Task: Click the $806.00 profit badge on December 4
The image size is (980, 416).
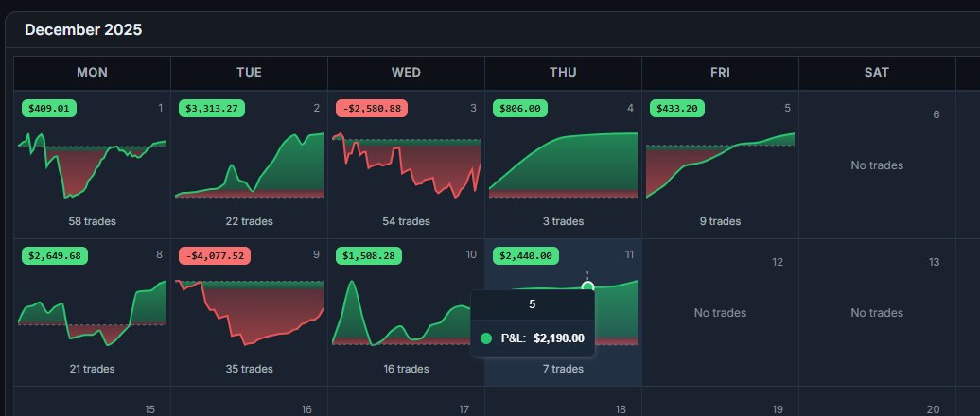Action: point(520,108)
